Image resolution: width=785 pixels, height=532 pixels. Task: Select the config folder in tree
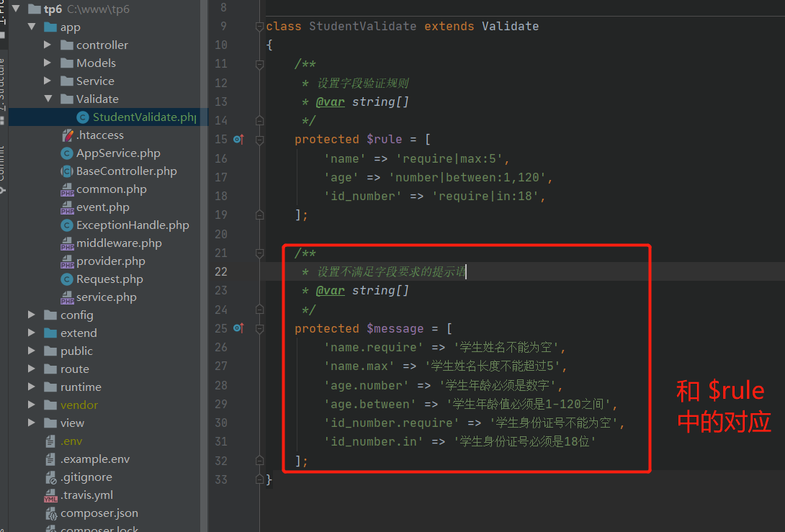click(x=76, y=315)
